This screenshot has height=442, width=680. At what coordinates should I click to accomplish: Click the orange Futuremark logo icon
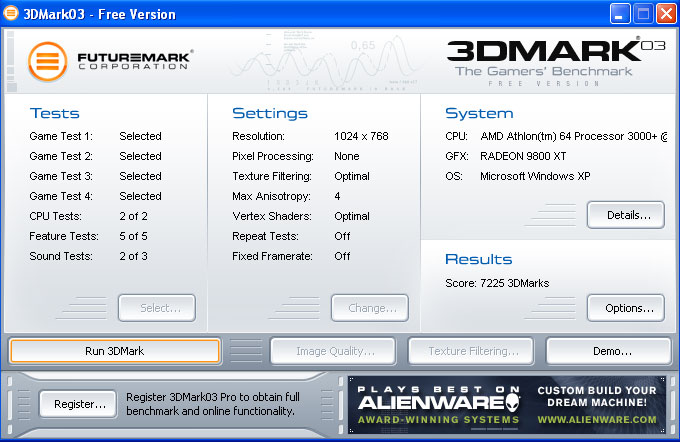(x=48, y=62)
